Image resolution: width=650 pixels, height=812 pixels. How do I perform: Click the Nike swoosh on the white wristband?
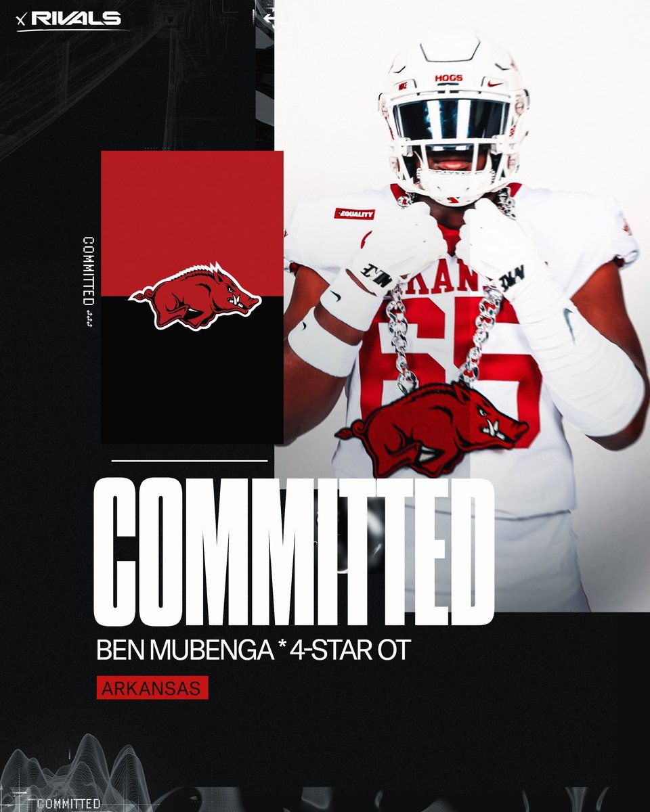333,296
